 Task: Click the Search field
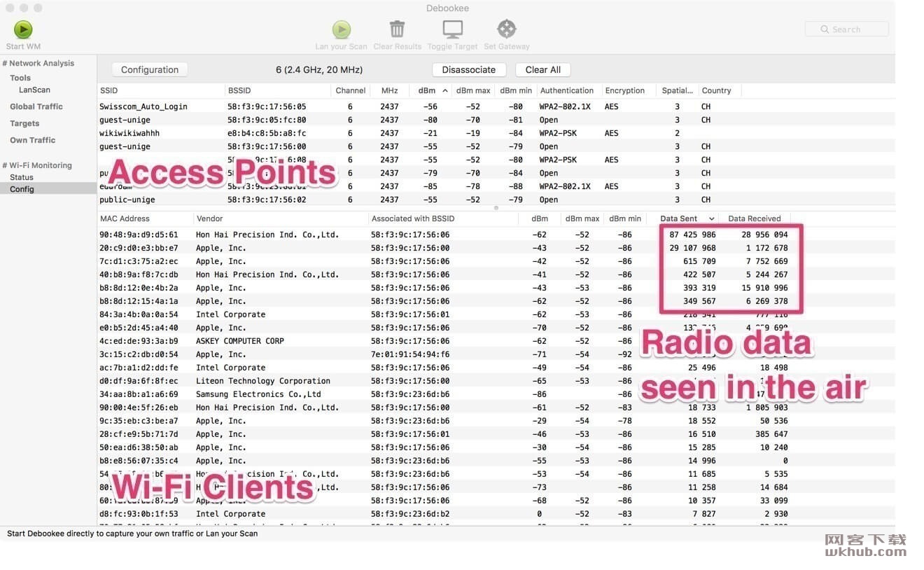(x=846, y=29)
